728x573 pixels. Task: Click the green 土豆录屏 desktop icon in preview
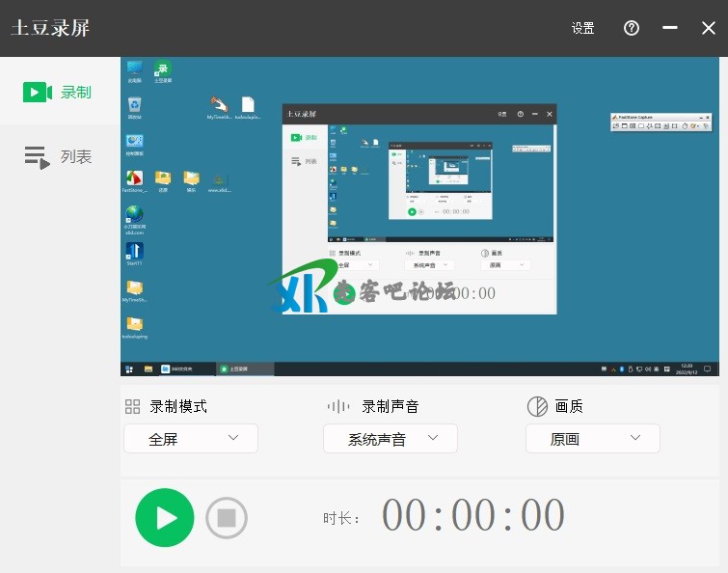tap(162, 70)
